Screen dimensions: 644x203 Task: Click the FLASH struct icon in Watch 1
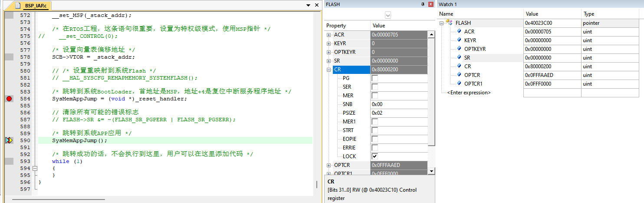[x=450, y=23]
